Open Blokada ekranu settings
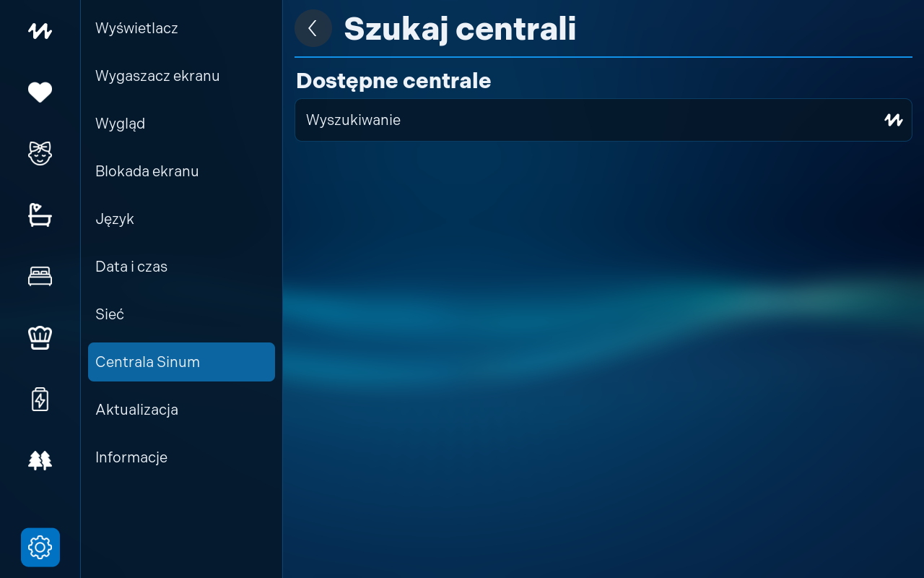 (x=181, y=171)
